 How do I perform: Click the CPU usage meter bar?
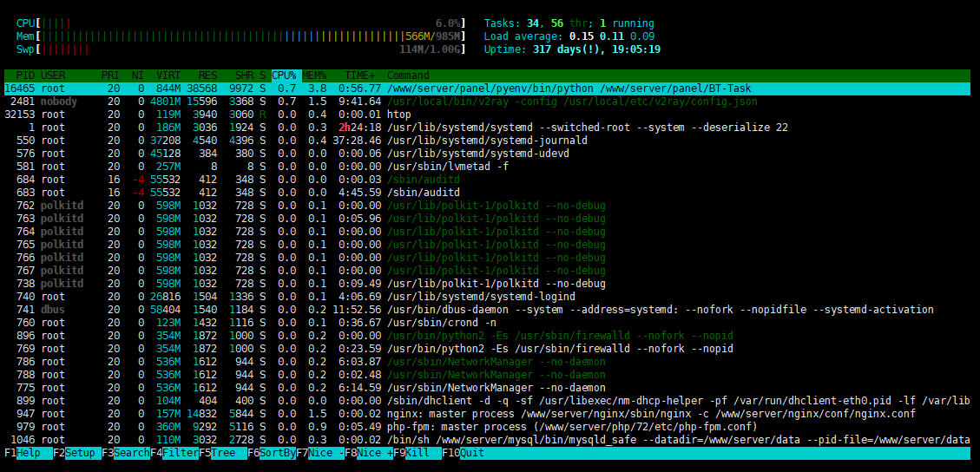point(241,23)
